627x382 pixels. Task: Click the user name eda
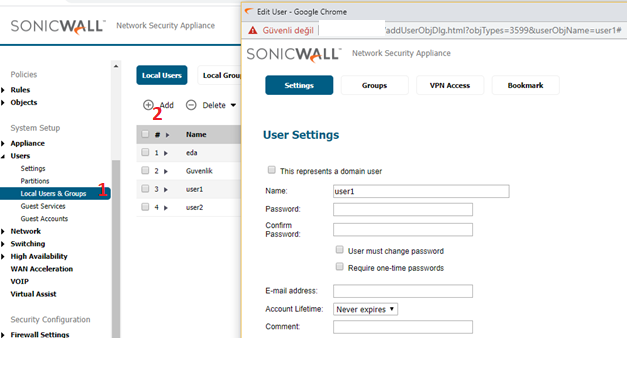pos(192,153)
